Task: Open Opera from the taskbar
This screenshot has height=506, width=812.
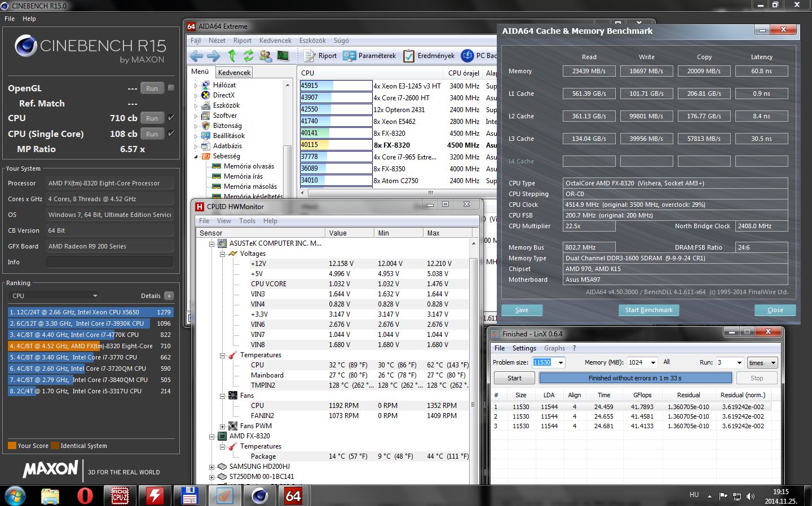Action: [85, 496]
